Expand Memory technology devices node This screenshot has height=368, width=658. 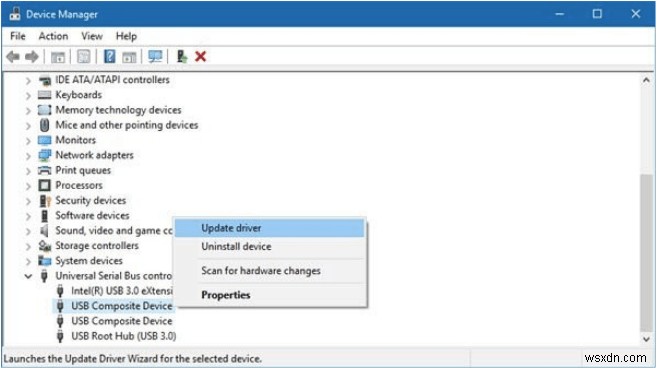28,110
